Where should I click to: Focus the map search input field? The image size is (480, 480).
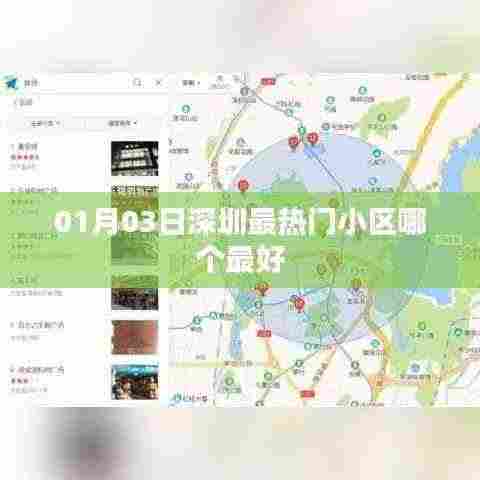pos(75,83)
